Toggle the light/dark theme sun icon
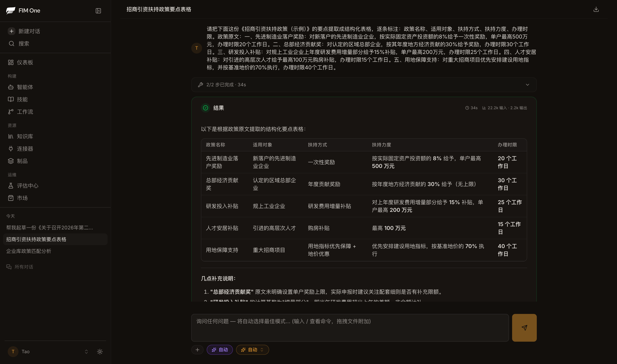Image resolution: width=617 pixels, height=364 pixels. (x=100, y=351)
